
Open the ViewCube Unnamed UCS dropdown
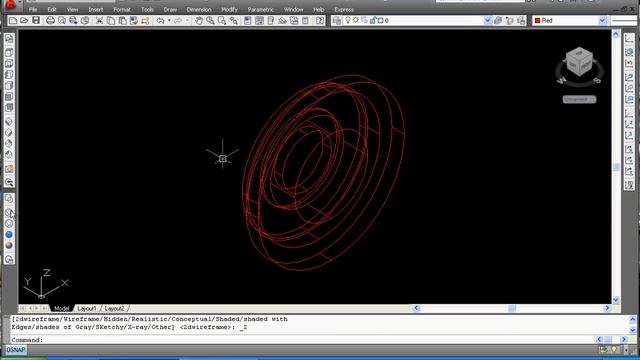tap(579, 99)
